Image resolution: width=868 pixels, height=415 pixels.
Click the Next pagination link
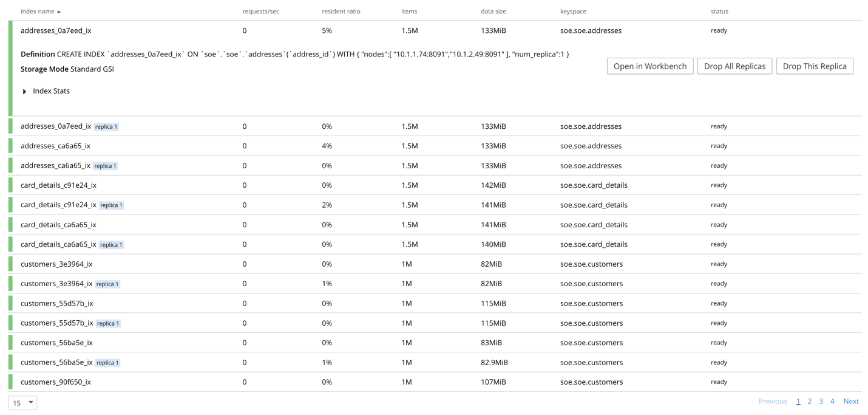851,401
